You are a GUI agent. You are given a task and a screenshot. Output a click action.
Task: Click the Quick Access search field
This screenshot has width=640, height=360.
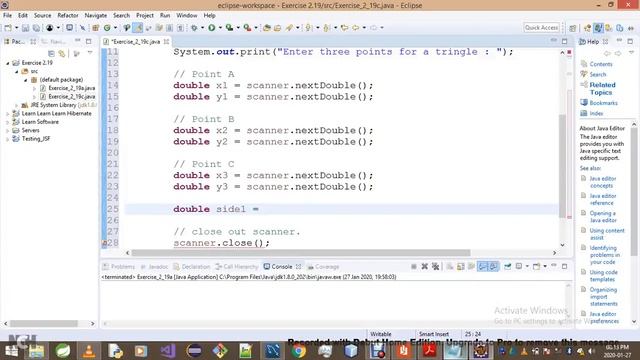point(541,27)
